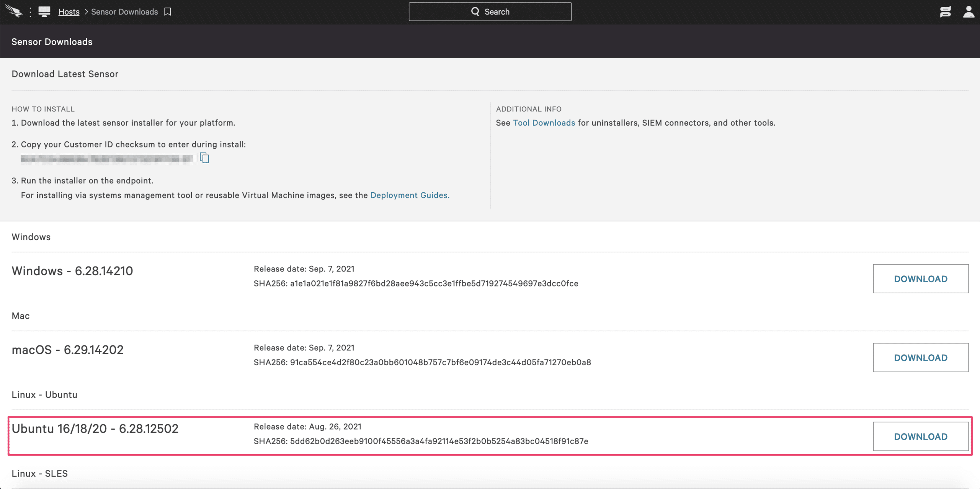The width and height of the screenshot is (980, 489).
Task: Click the CrowdStrike falcon logo
Action: [14, 11]
